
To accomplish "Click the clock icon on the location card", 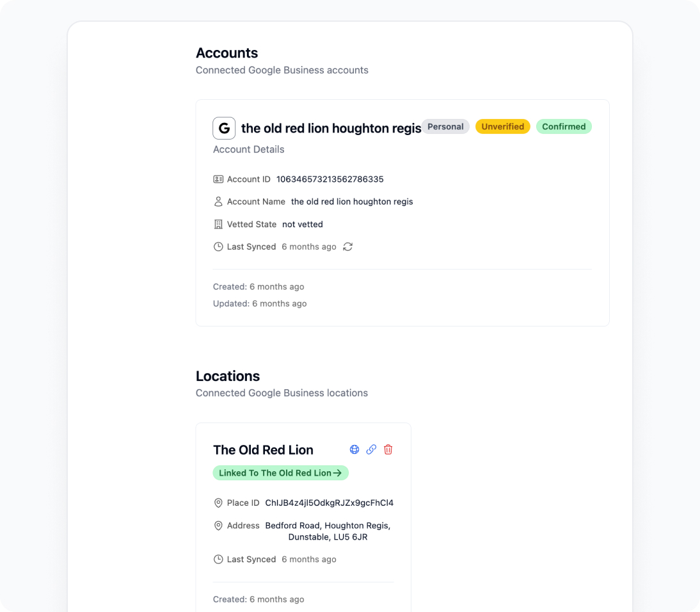I will tap(218, 560).
